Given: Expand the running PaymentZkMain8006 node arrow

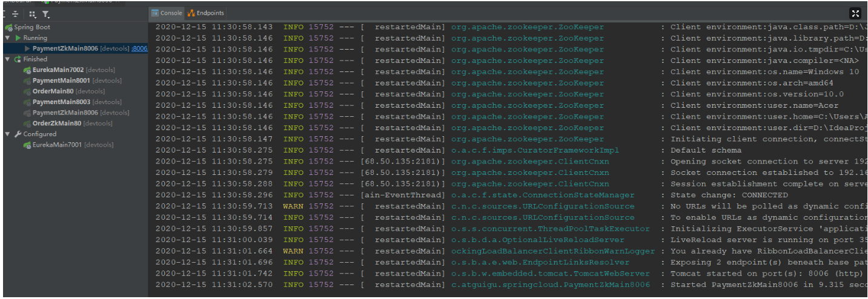Looking at the screenshot, I should coord(27,48).
